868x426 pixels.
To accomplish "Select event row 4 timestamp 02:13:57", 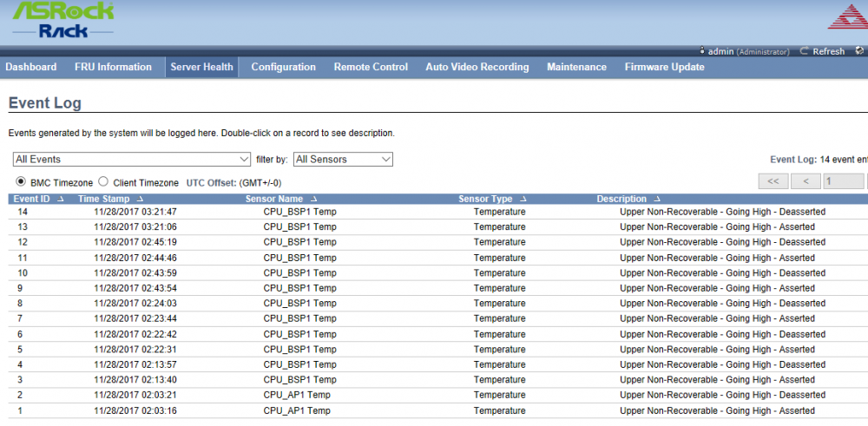I will click(x=135, y=364).
